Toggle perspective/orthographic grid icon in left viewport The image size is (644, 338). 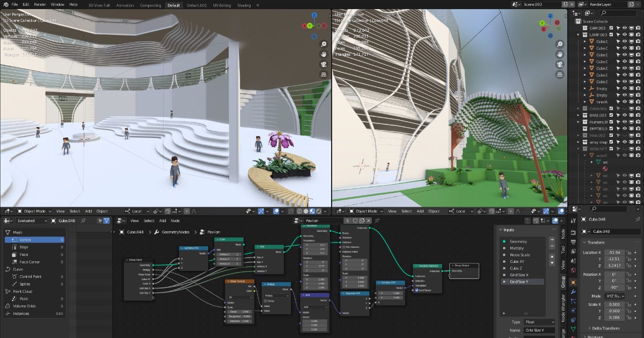(324, 75)
